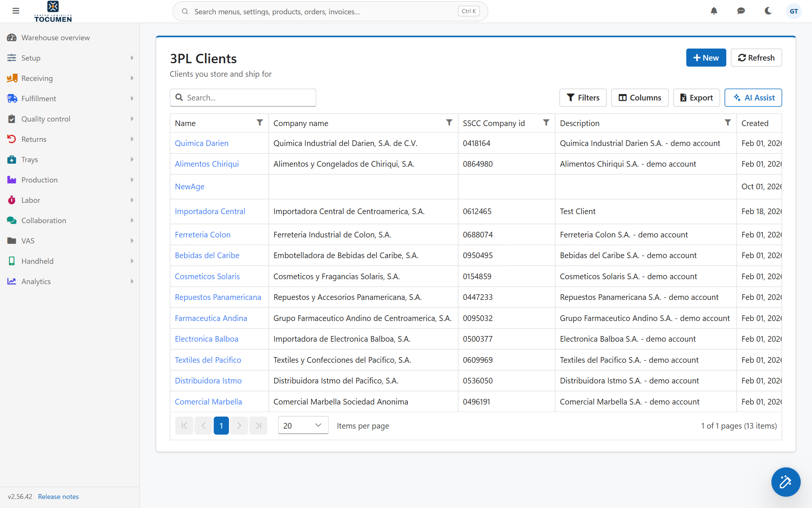
Task: Expand the Fulfillment sidebar menu
Action: [x=70, y=99]
